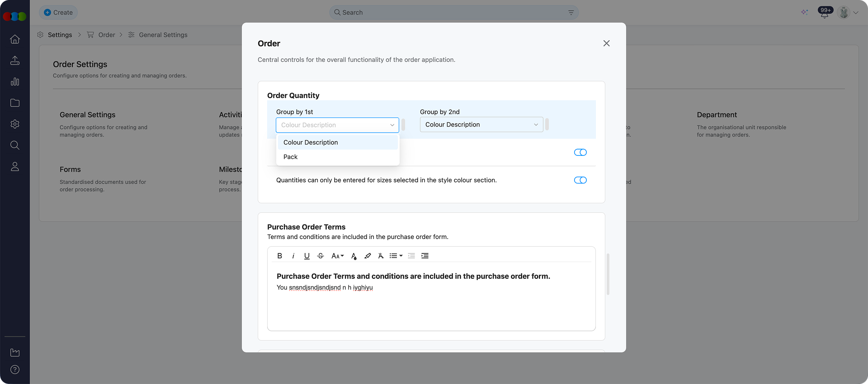Open the highlight colour picker in editor

[x=368, y=256]
